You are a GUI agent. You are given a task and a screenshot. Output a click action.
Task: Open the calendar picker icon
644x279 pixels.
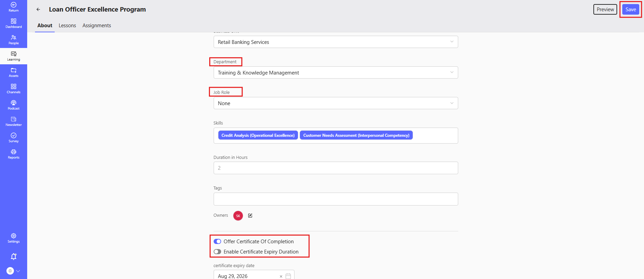pyautogui.click(x=288, y=276)
